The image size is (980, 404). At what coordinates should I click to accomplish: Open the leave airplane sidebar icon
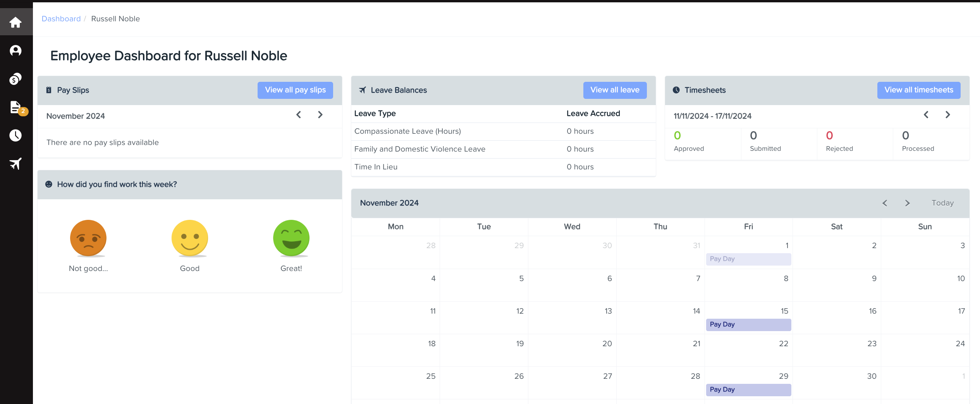[15, 164]
